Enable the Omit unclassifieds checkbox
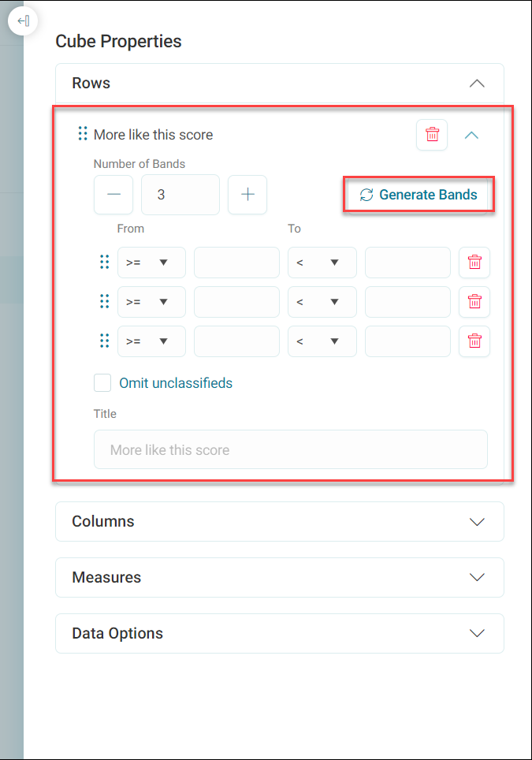532x760 pixels. (x=102, y=383)
